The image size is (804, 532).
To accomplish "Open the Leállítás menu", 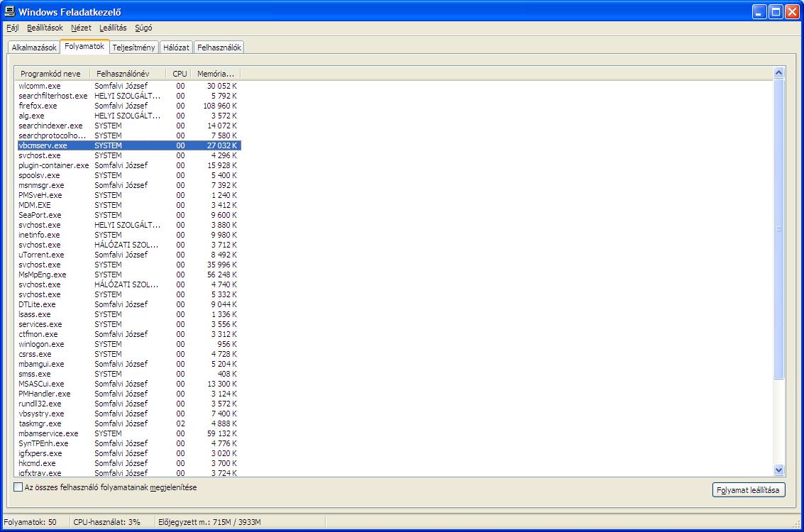I will [x=113, y=28].
